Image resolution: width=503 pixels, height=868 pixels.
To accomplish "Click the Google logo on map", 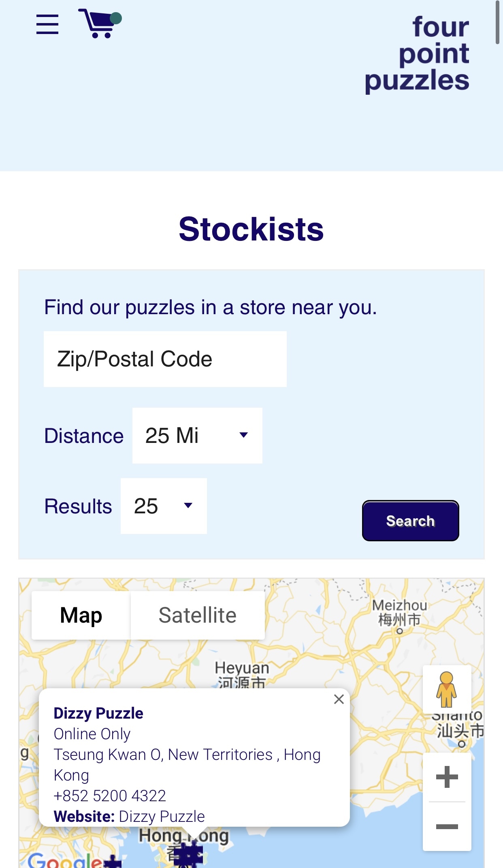I will pos(65,860).
